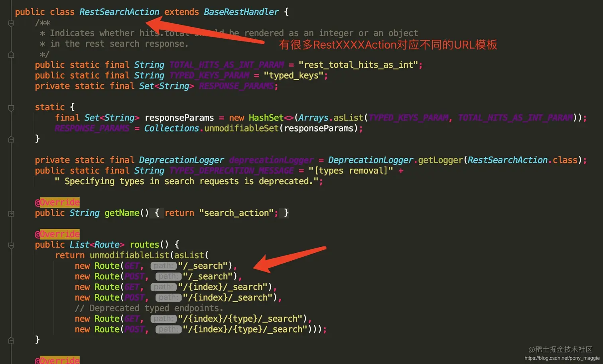Screen dimensions: 603x364
Task: Click "/{index}/{type}/_search" in the POST Route
Action: pos(246,329)
